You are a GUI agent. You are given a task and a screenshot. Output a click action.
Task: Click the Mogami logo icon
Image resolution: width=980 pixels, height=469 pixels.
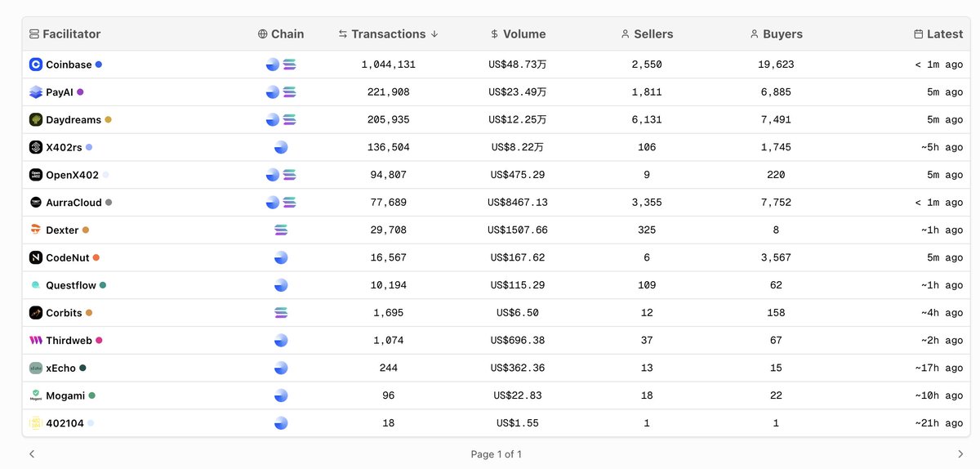click(x=36, y=395)
